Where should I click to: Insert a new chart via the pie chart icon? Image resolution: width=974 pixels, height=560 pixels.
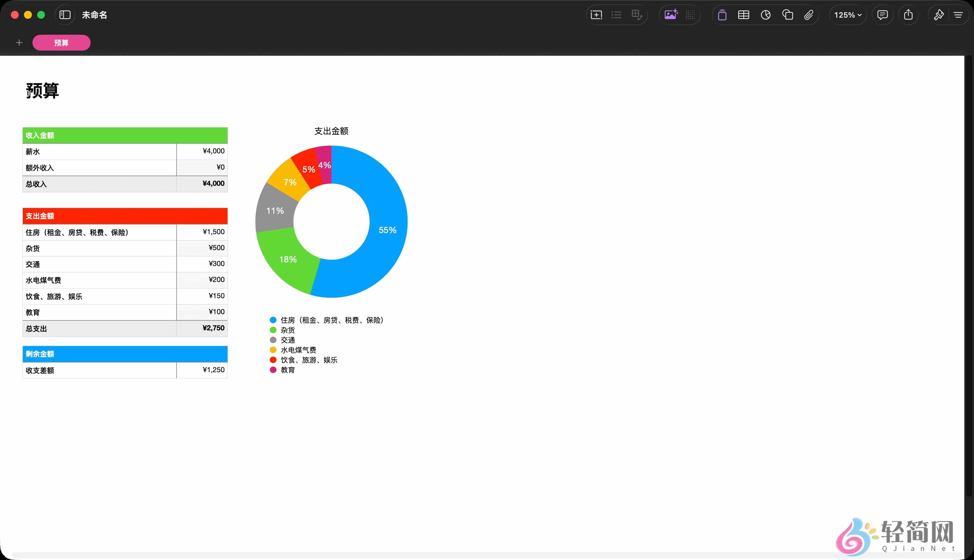point(766,15)
